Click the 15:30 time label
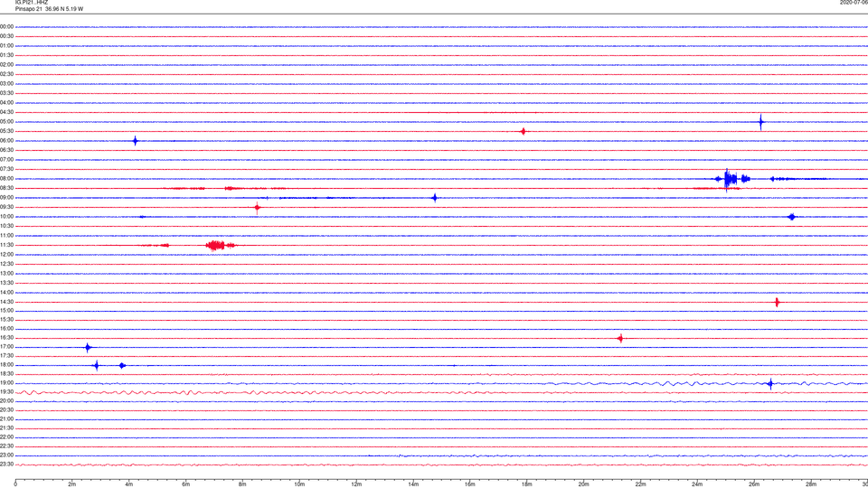 [6, 320]
